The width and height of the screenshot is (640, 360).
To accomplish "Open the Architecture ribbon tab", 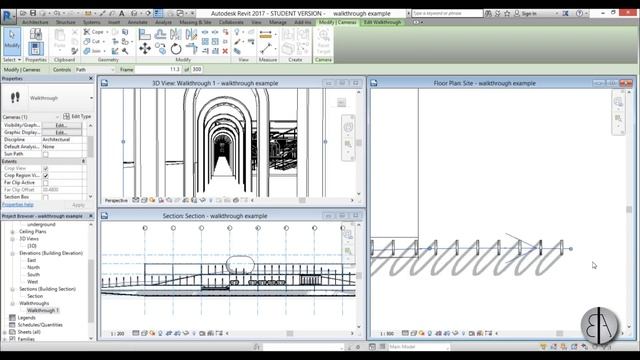I will 36,22.
